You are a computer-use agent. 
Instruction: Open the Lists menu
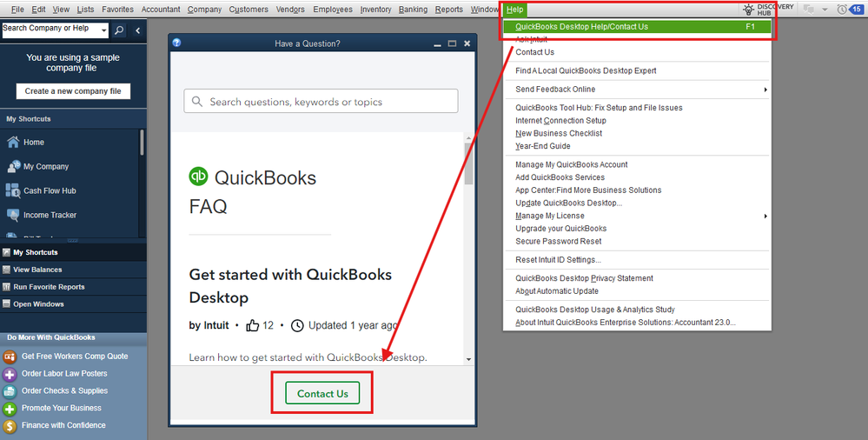[85, 10]
